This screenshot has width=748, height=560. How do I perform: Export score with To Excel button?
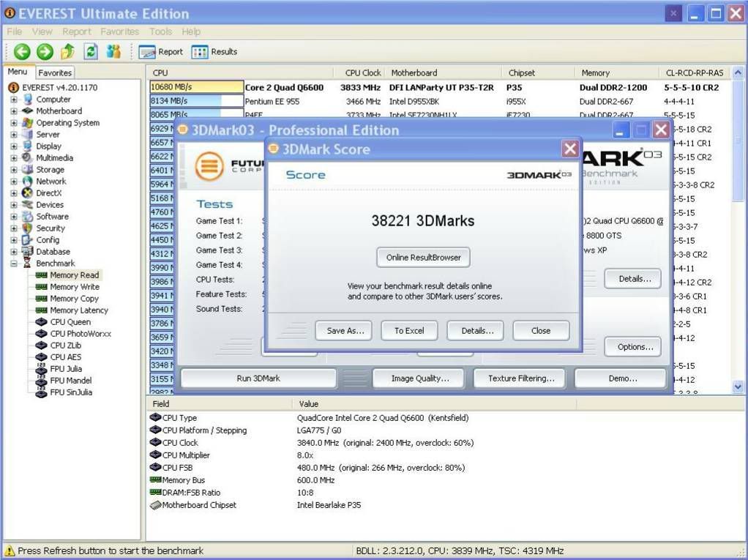coord(409,331)
